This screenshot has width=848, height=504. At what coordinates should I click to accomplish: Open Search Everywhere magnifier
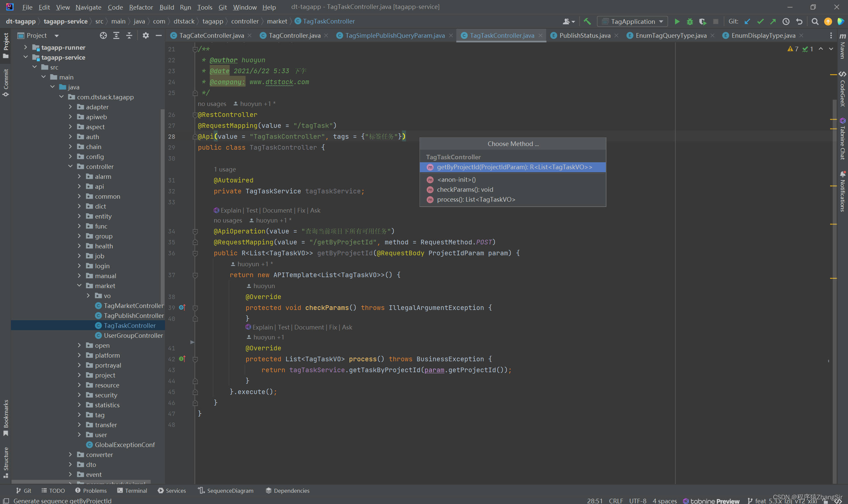[x=815, y=22]
